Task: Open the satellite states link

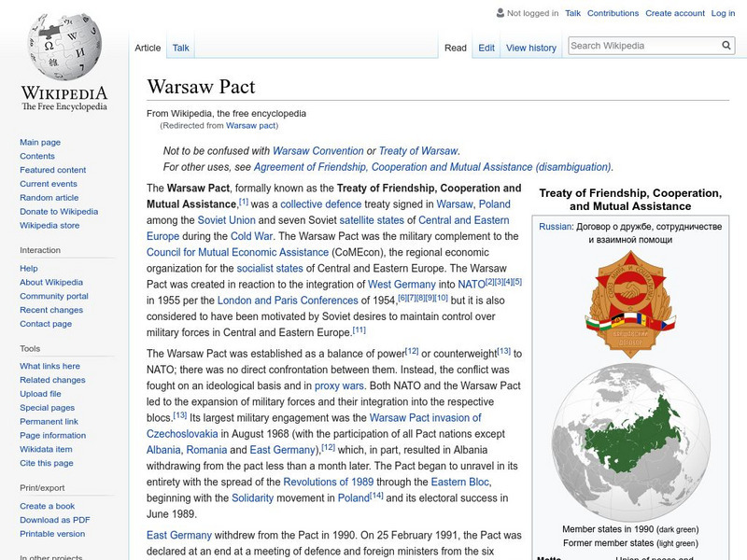Action: coord(372,220)
